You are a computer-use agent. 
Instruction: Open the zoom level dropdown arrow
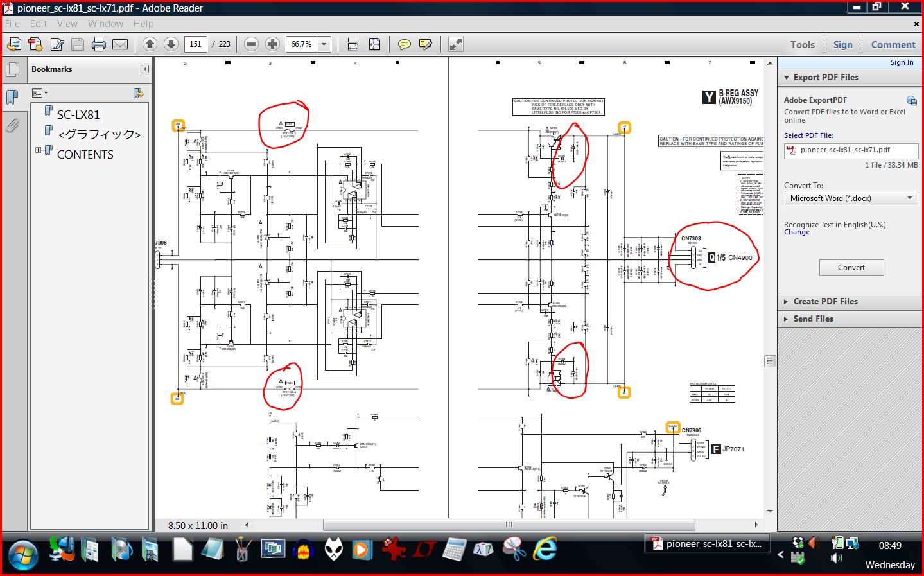[x=324, y=44]
